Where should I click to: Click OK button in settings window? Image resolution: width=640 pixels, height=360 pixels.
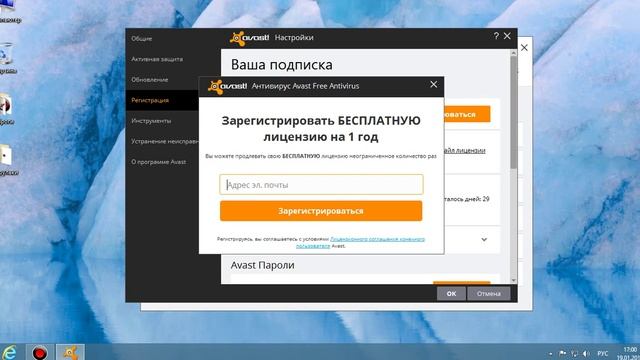tap(451, 293)
